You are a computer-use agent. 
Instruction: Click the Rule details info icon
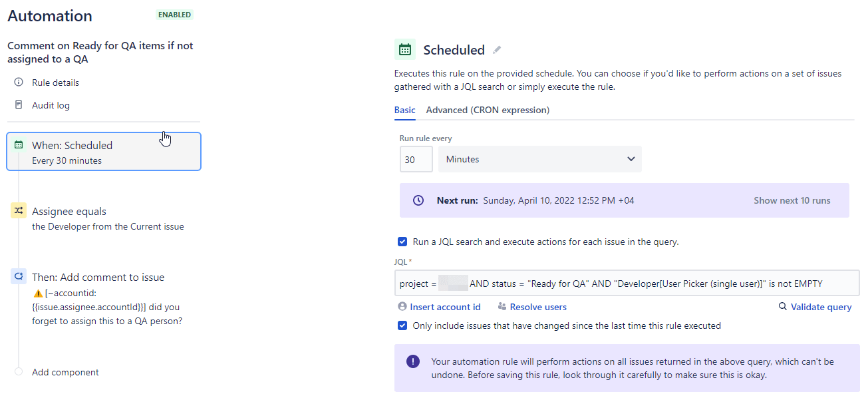[x=19, y=83]
